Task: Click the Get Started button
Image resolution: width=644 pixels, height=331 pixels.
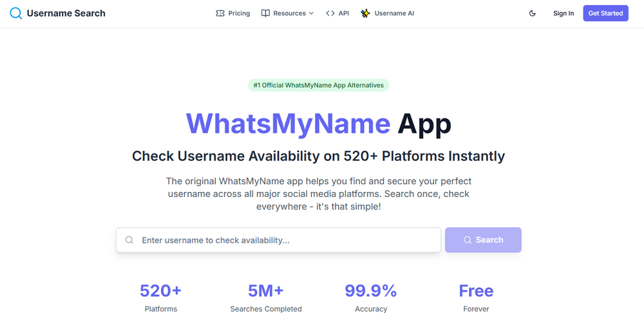Action: coord(606,13)
